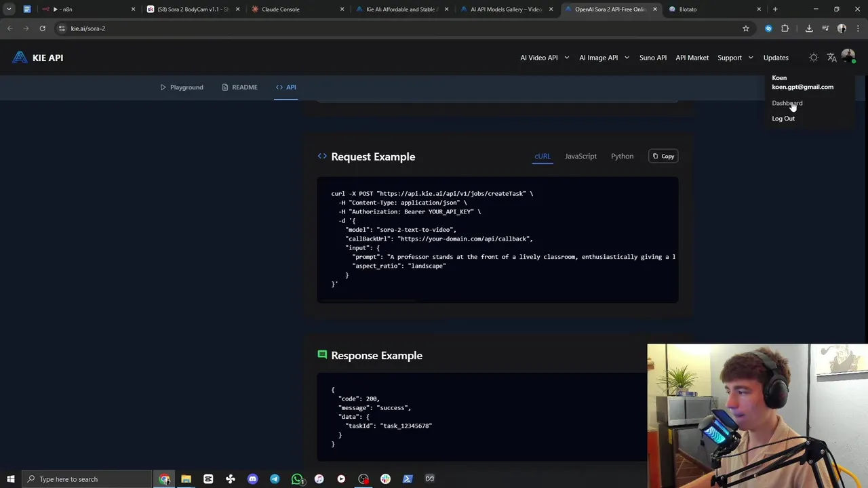
Task: Open PowerShell from the taskbar
Action: [x=408, y=479]
